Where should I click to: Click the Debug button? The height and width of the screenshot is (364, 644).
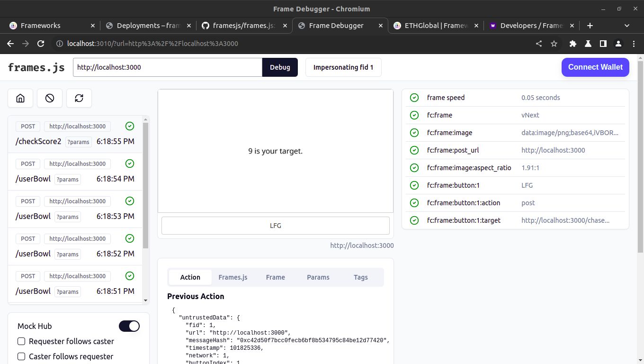tap(280, 67)
